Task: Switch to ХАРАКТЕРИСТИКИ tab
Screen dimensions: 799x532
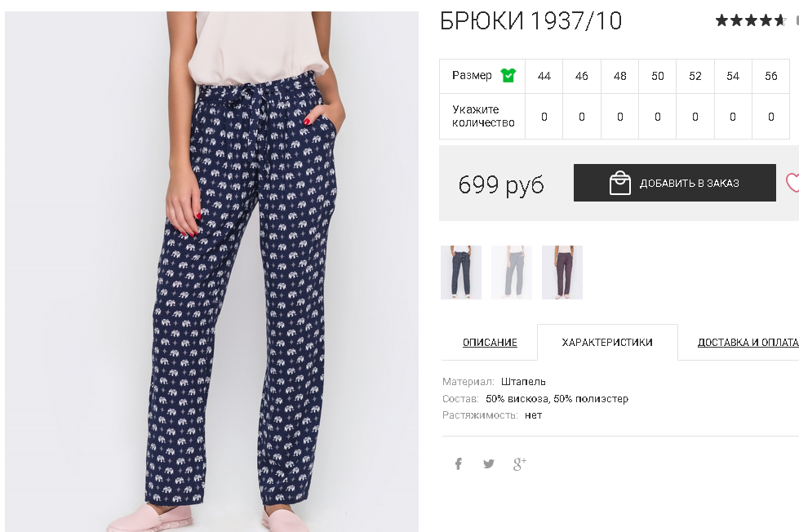Action: pos(607,343)
